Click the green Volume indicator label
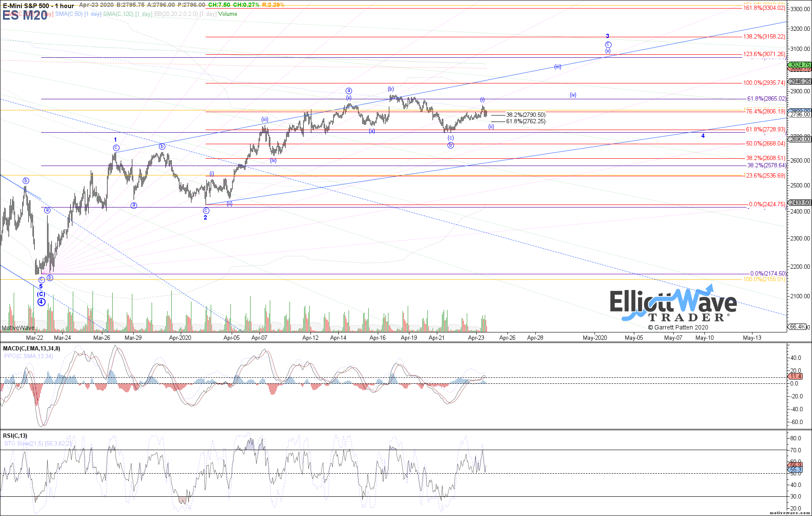 [x=227, y=14]
